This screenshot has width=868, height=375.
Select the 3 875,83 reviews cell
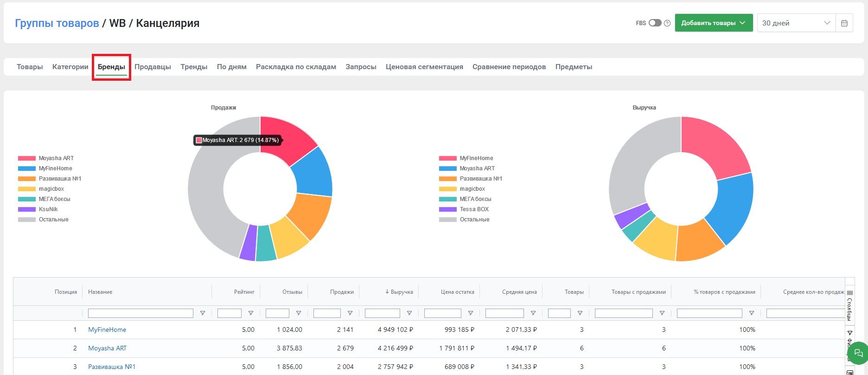point(289,348)
